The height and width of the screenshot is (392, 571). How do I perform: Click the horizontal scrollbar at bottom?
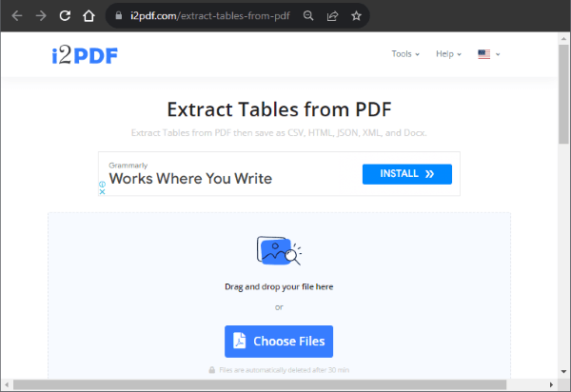point(276,384)
